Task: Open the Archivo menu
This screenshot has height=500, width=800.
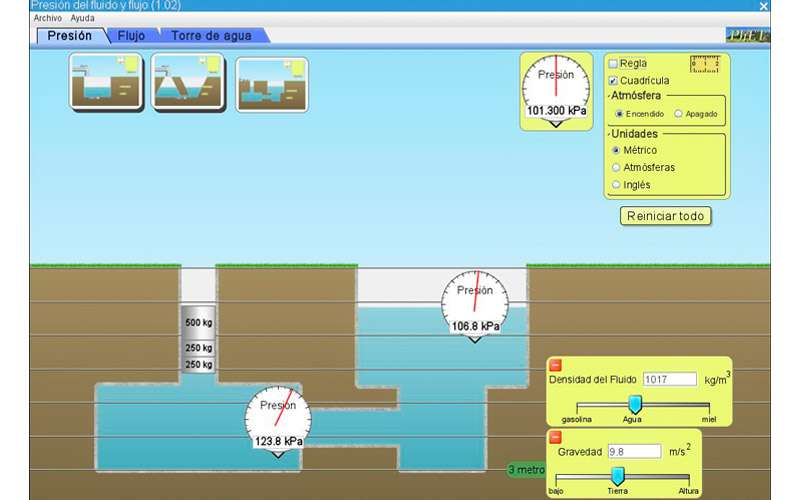Action: [x=46, y=18]
